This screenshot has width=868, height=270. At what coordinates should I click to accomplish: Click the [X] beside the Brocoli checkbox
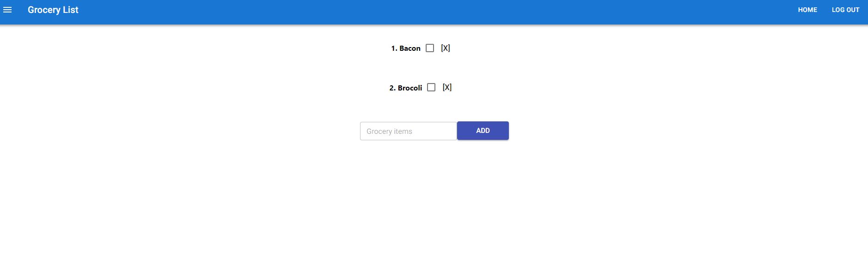(x=447, y=87)
